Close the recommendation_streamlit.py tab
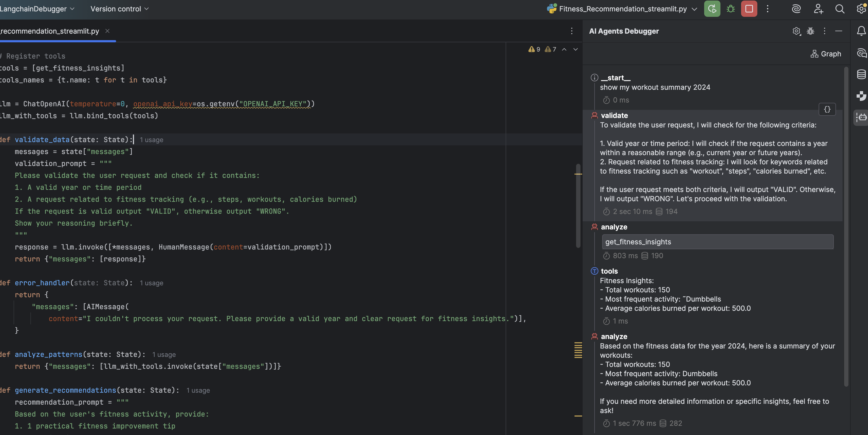The height and width of the screenshot is (435, 868). tap(107, 31)
